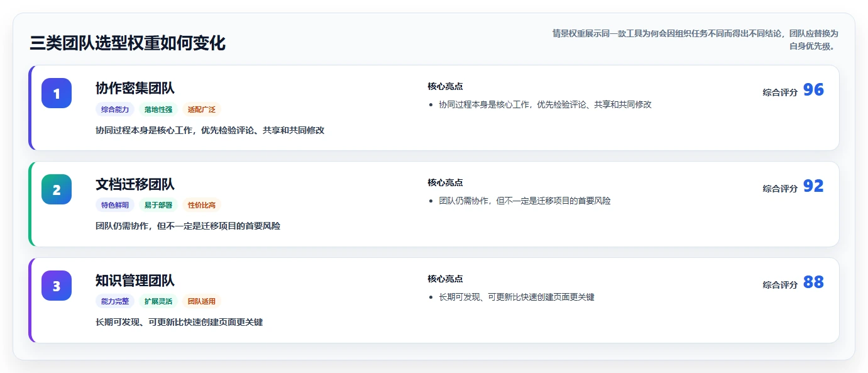Click the number 1 rank badge
Image resolution: width=868 pixels, height=373 pixels.
[57, 93]
